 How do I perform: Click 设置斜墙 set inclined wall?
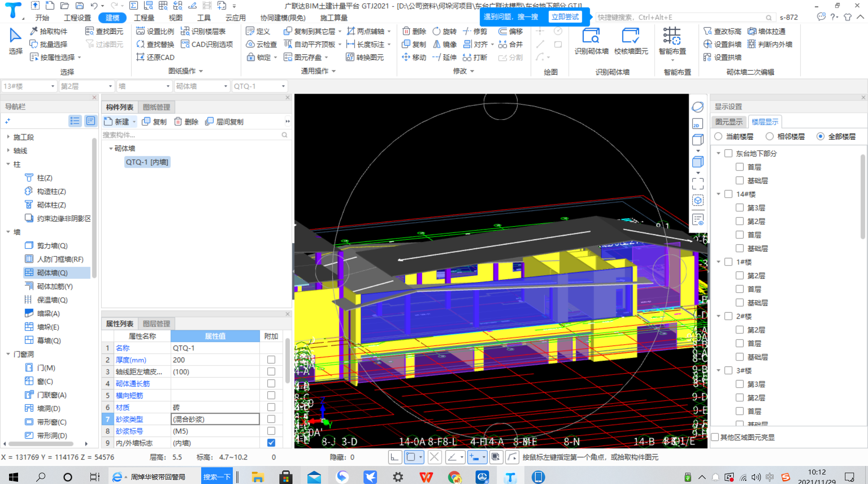click(722, 44)
